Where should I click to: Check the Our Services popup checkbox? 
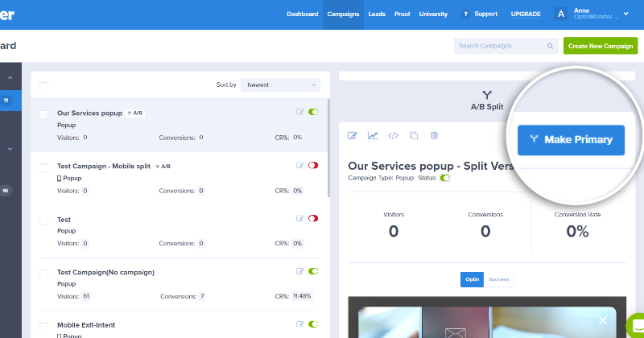point(43,114)
